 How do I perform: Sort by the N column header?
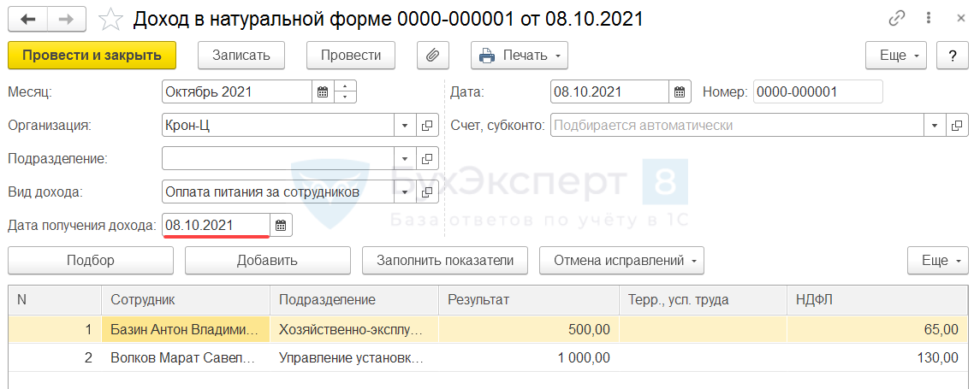[x=55, y=300]
